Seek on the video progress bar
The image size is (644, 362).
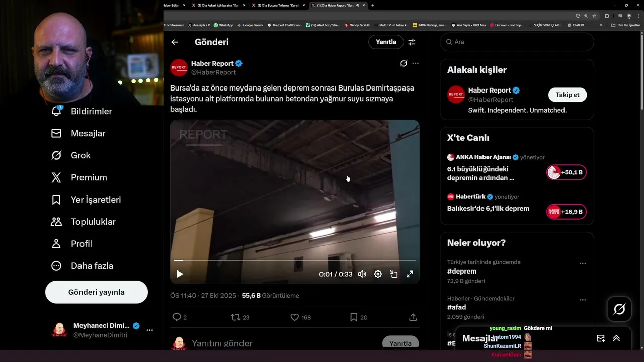(x=295, y=260)
